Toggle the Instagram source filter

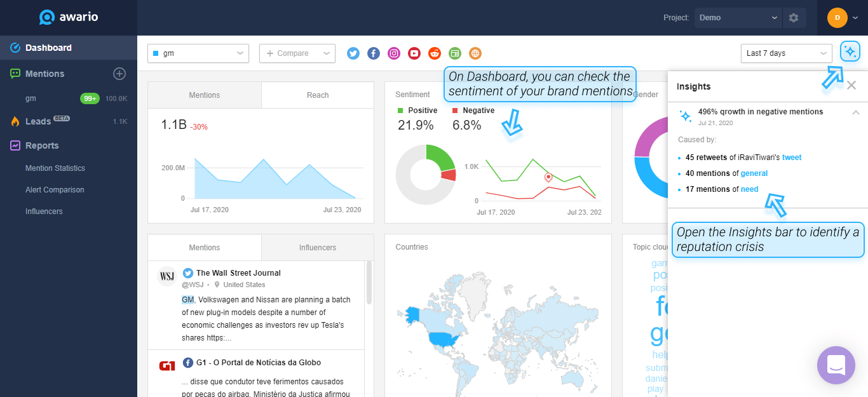394,53
